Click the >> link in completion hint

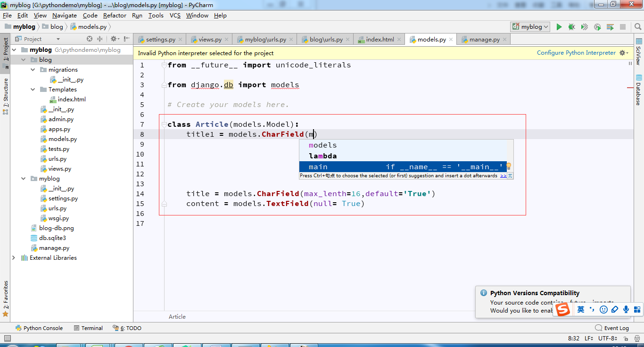coord(504,176)
